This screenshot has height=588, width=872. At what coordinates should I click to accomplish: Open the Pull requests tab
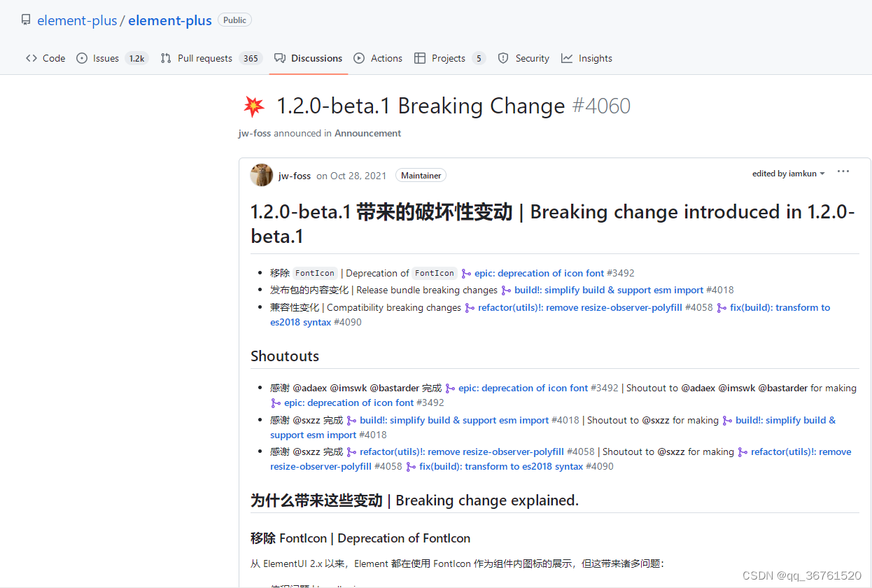point(211,58)
